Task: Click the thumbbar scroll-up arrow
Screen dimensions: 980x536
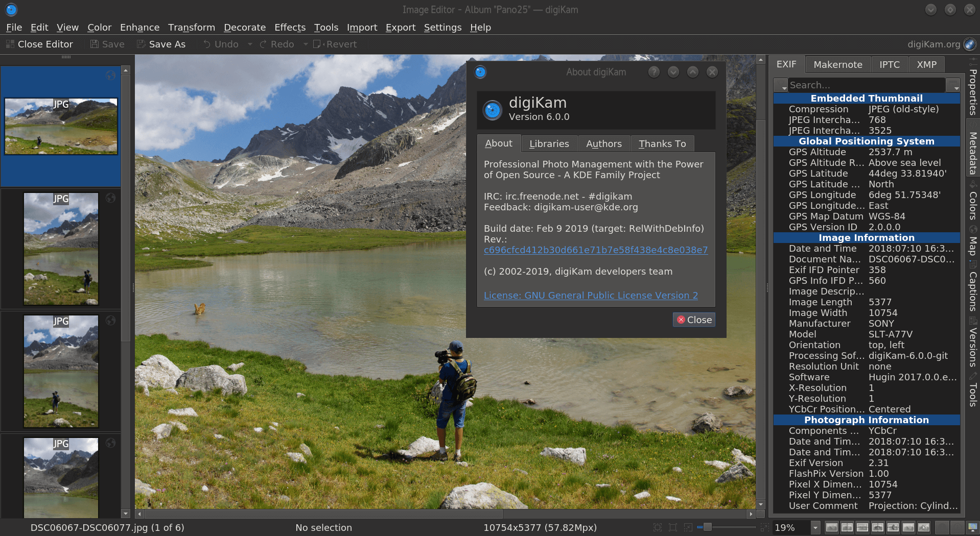Action: pos(126,70)
